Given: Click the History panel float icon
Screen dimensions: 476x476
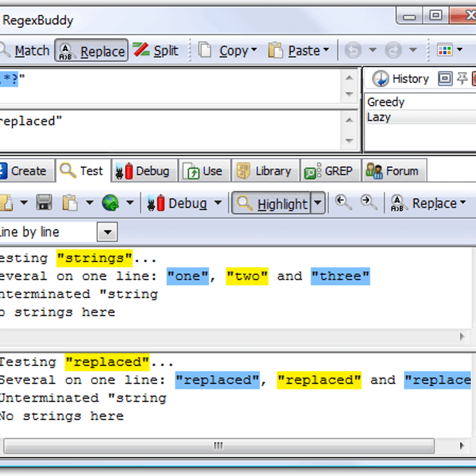Looking at the screenshot, I should pos(445,79).
